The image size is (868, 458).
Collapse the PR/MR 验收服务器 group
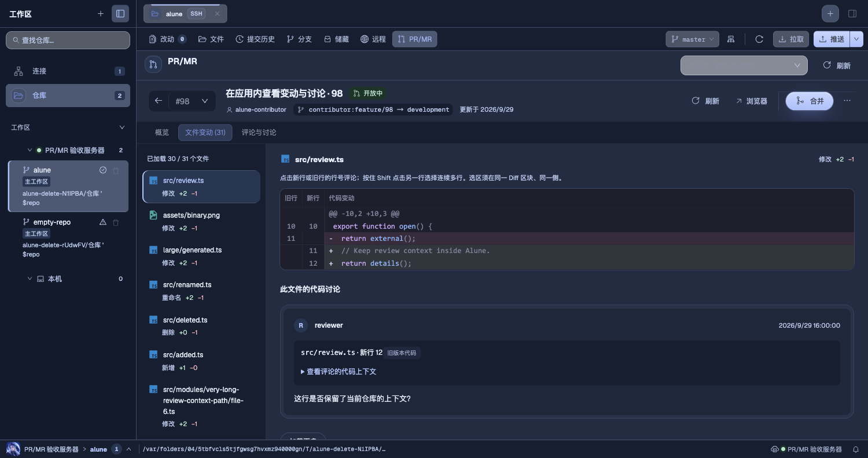pos(30,151)
